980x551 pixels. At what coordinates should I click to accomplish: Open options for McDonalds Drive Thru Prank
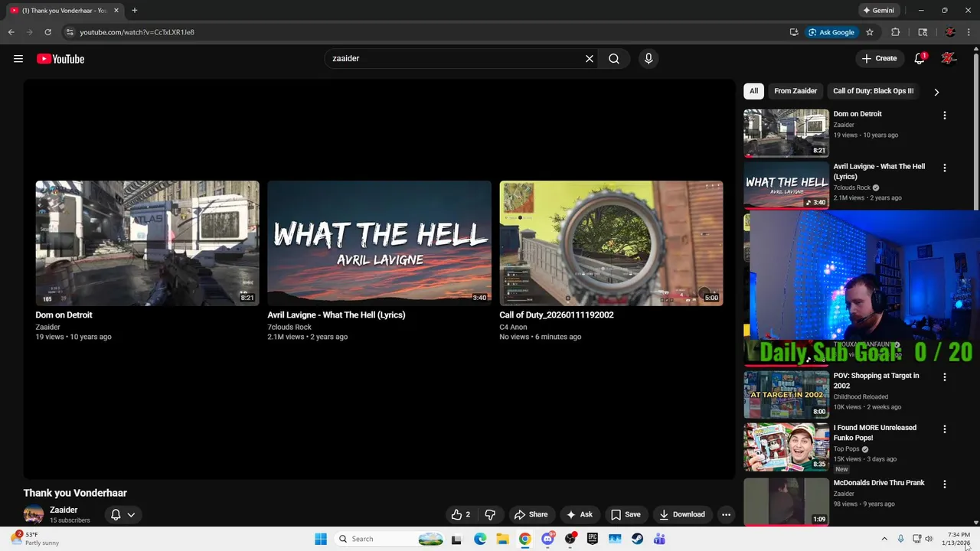coord(944,484)
